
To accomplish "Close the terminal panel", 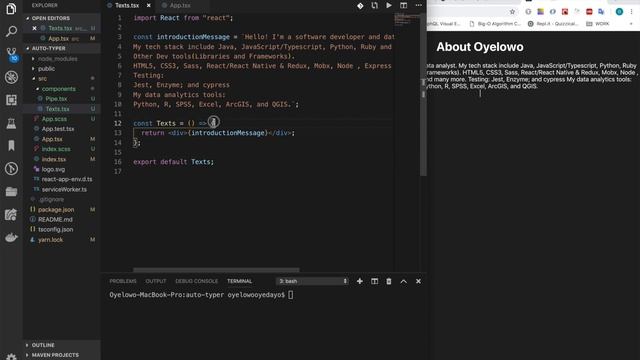I will pos(418,281).
